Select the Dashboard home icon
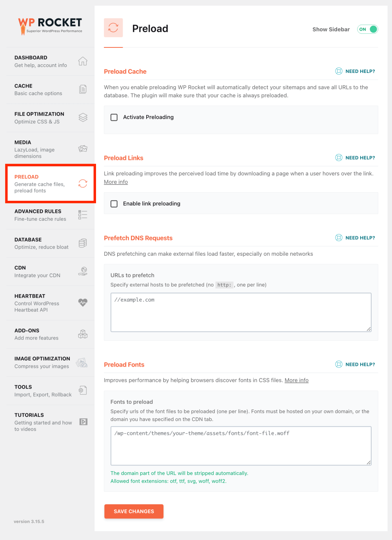Viewport: 392px width, 540px height. click(83, 61)
